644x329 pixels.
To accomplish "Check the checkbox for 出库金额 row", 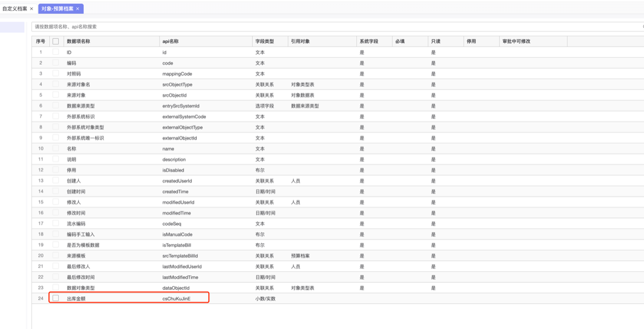I will [55, 298].
